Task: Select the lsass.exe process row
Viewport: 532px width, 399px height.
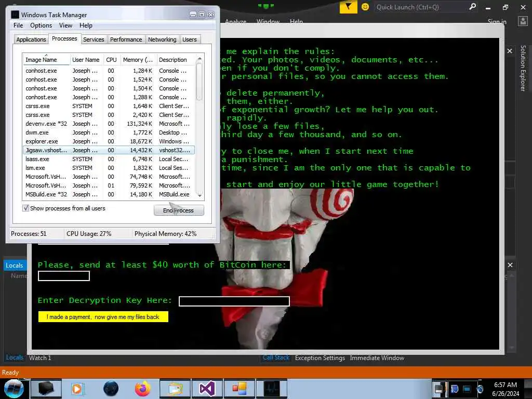Action: point(109,159)
